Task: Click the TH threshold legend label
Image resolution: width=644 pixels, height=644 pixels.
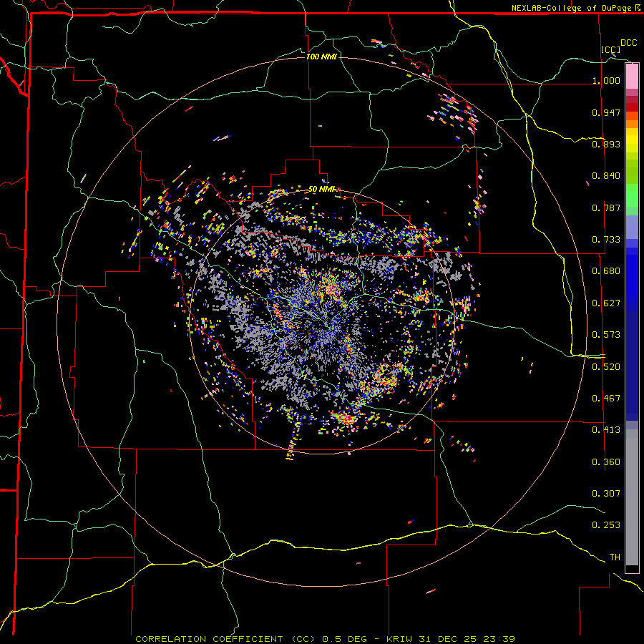Action: point(615,557)
